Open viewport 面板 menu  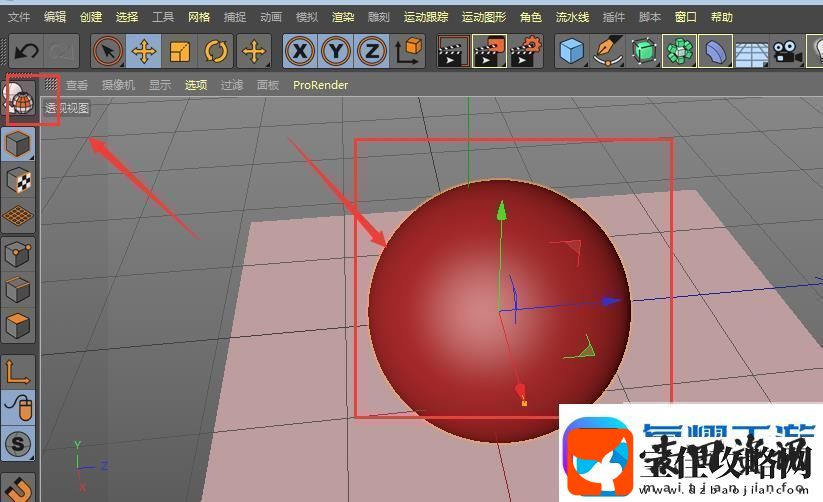coord(268,85)
